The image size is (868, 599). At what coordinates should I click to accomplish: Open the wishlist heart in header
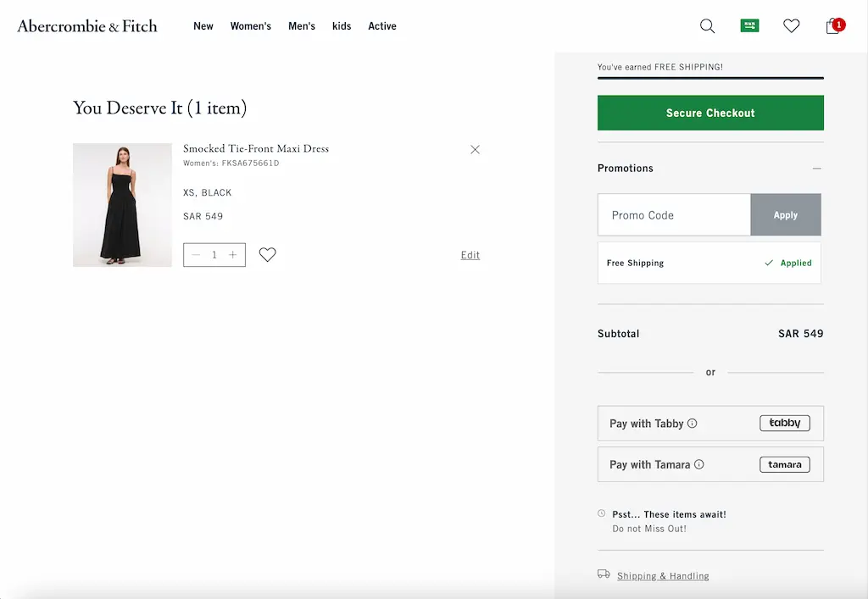791,25
